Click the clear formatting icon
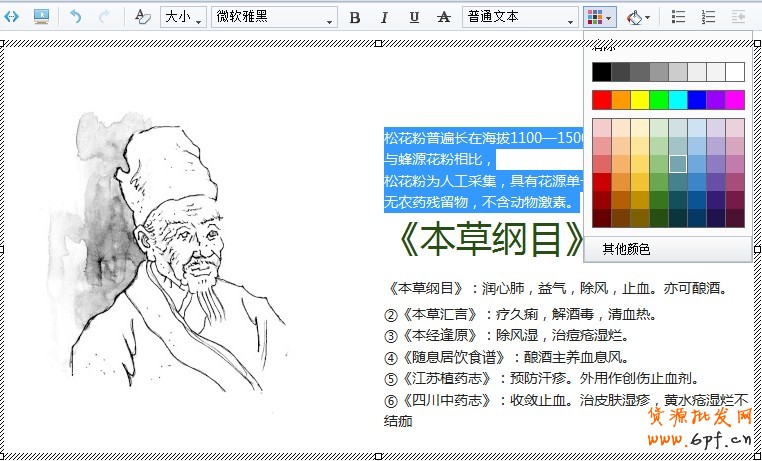The width and height of the screenshot is (762, 461). click(142, 17)
